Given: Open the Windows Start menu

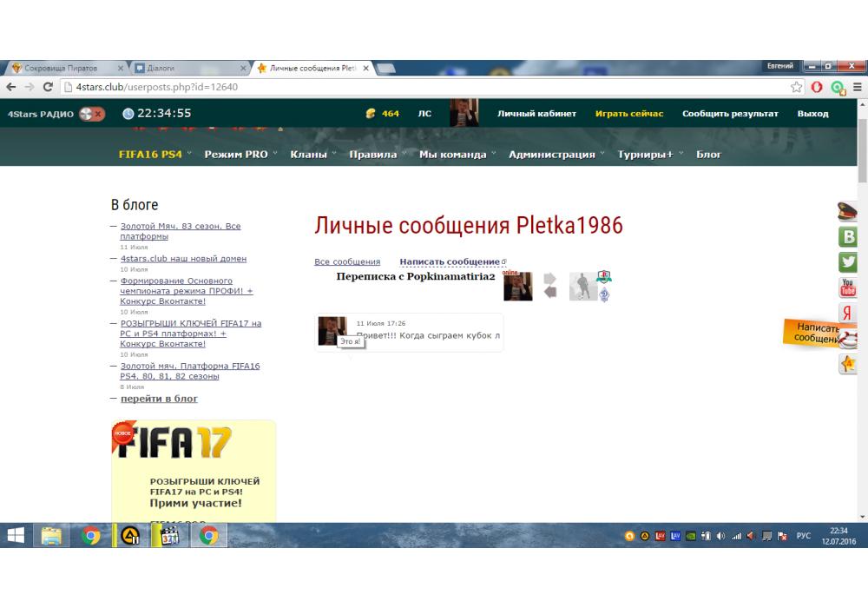Looking at the screenshot, I should (x=16, y=535).
